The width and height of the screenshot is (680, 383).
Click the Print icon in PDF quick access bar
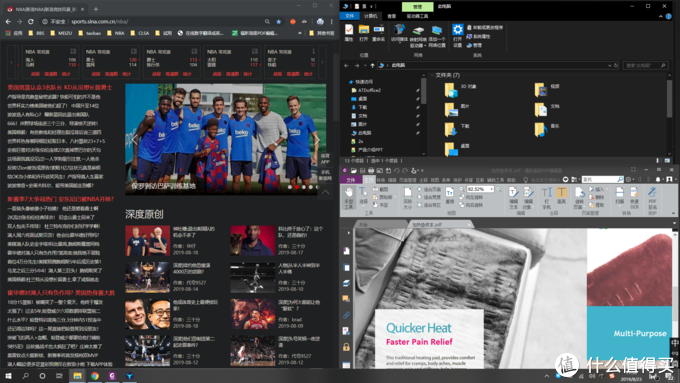click(x=371, y=170)
